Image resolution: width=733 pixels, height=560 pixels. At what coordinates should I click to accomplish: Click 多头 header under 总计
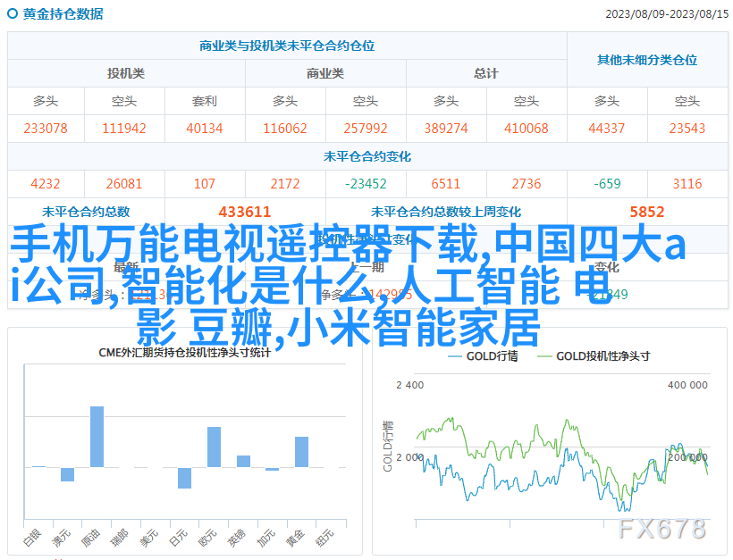[x=446, y=101]
